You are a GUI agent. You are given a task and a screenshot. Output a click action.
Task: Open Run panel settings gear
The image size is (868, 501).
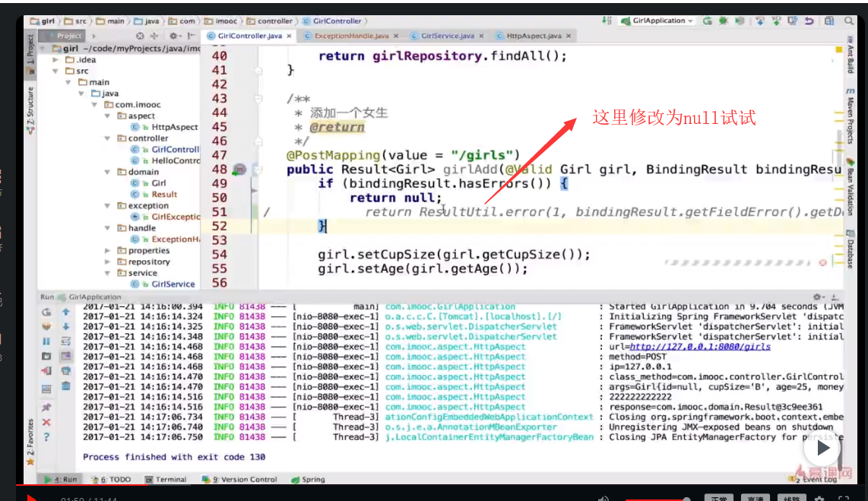click(818, 297)
